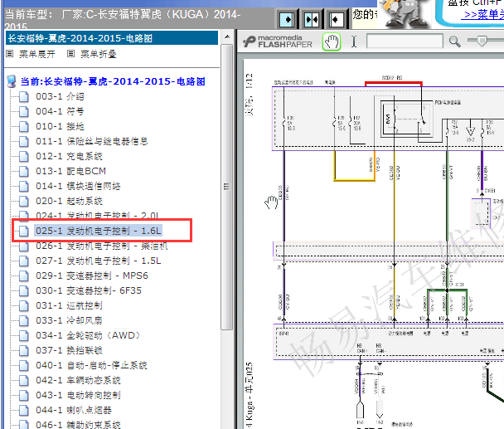This screenshot has width=504, height=429.
Task: Open the >>菜单 link at top right
Action: pyautogui.click(x=482, y=14)
